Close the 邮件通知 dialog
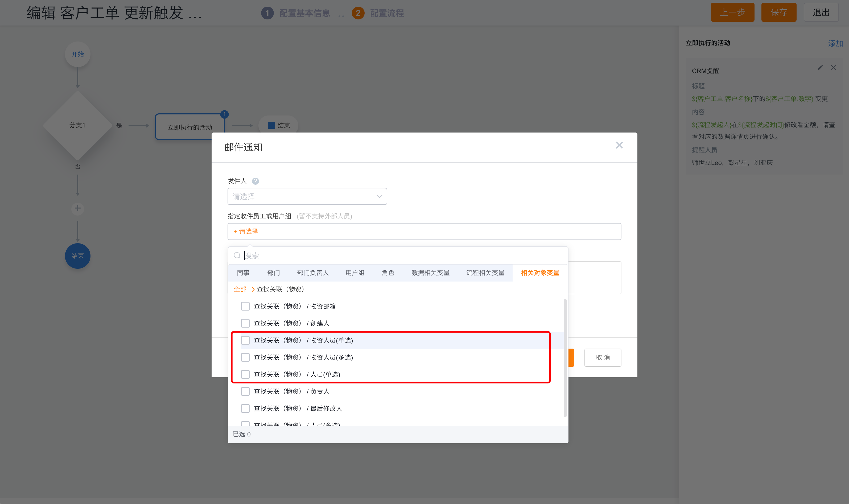This screenshot has height=504, width=849. [x=619, y=145]
